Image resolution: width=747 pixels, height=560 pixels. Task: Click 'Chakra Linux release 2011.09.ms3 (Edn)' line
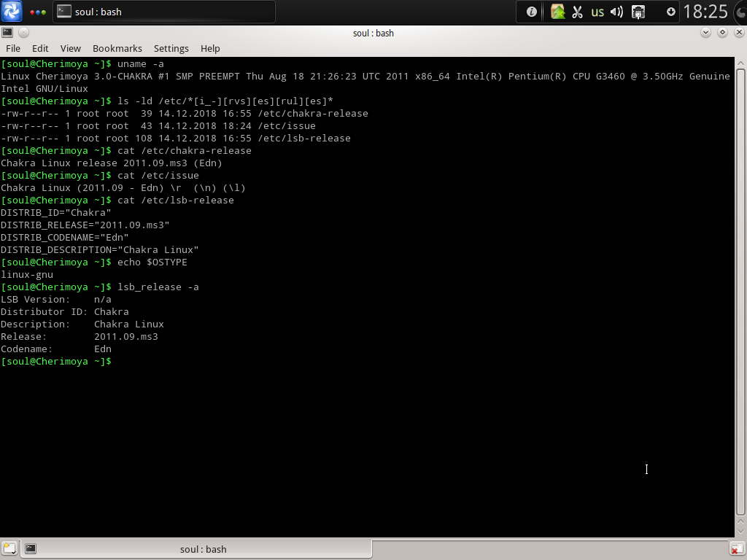[x=112, y=163]
